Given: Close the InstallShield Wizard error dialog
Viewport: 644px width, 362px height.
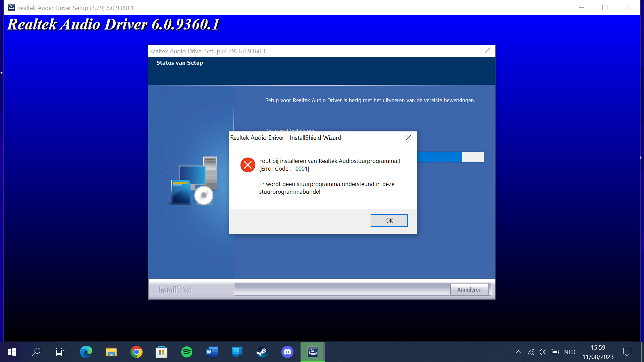Looking at the screenshot, I should (x=409, y=137).
